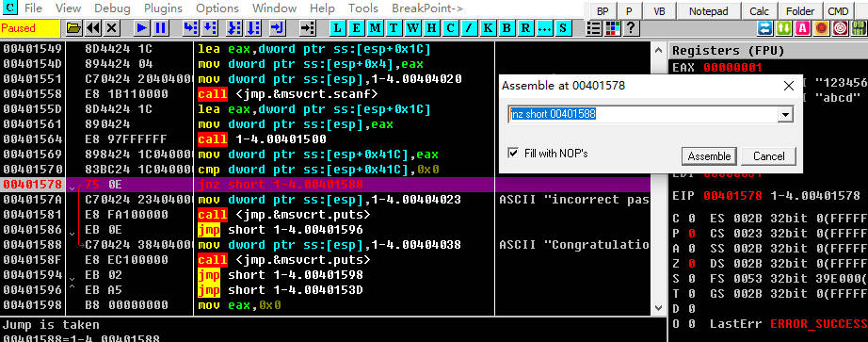The image size is (868, 342).
Task: Close the Assemble dialog
Action: (x=788, y=86)
